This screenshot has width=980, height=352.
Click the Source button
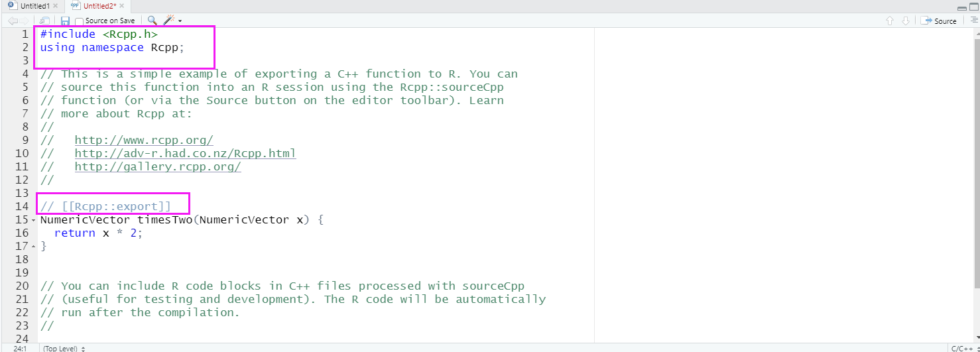[x=939, y=21]
